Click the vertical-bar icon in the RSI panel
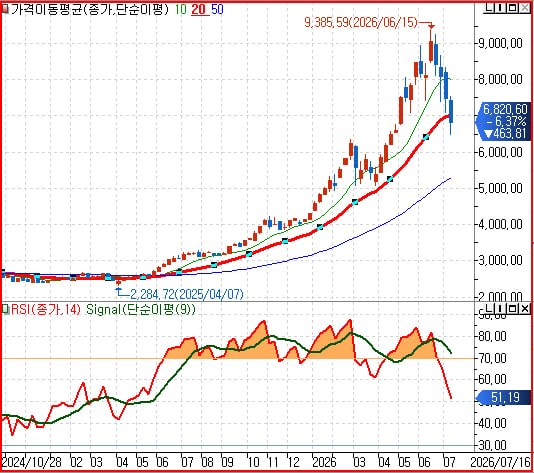 500,309
